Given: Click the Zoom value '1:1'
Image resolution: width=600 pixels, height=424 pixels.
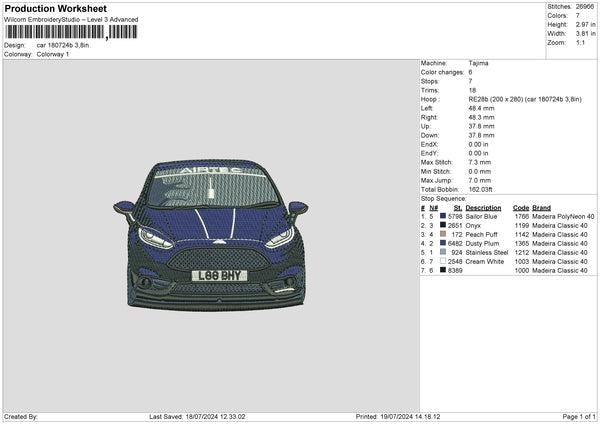Looking at the screenshot, I should pyautogui.click(x=580, y=42).
